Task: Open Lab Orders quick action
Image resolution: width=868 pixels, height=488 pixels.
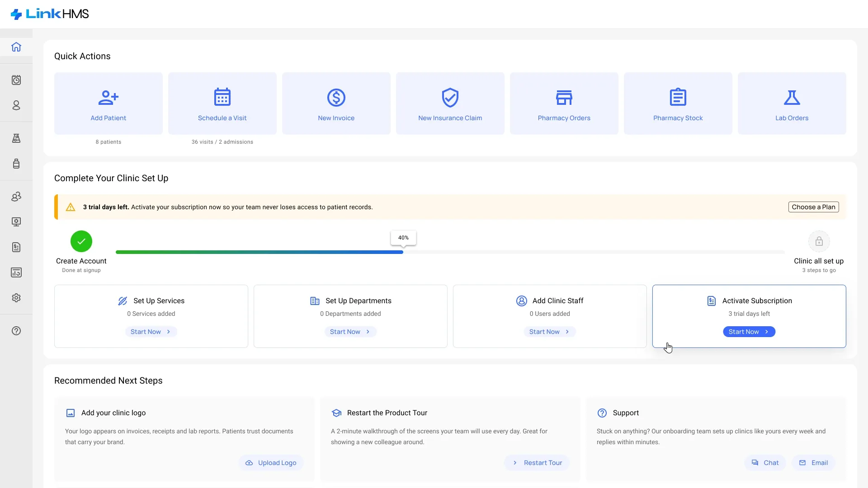Action: 792,103
